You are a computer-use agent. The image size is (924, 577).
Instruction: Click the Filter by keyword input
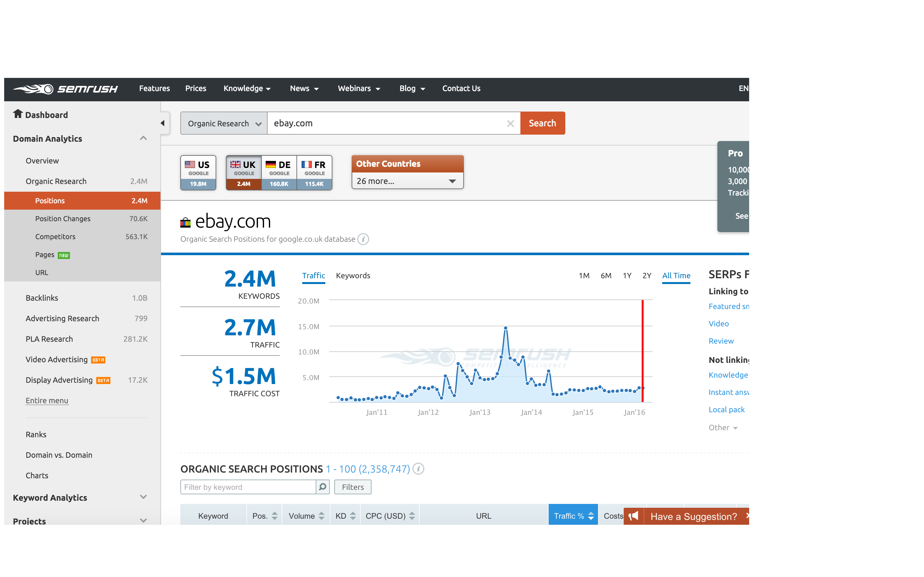(x=248, y=487)
